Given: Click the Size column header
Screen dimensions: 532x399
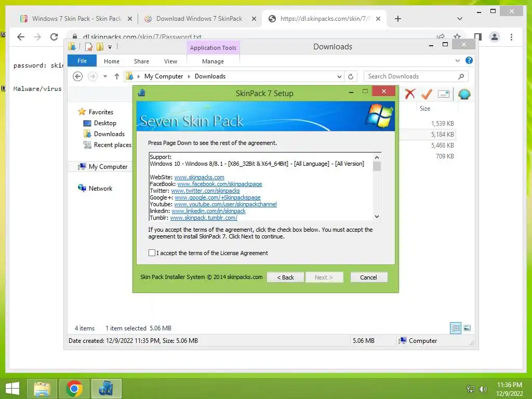Looking at the screenshot, I should click(425, 109).
